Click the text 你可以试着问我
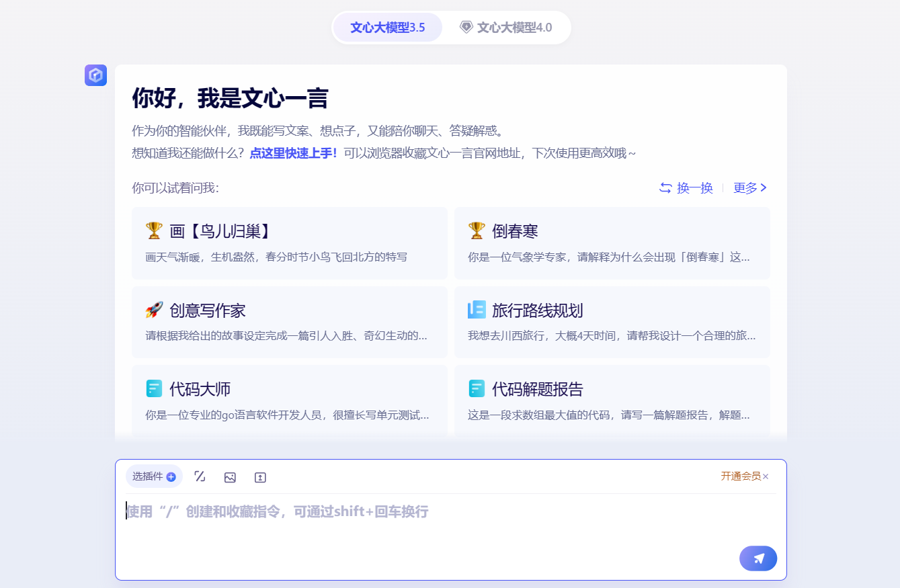Viewport: 900px width, 588px height. pyautogui.click(x=175, y=188)
